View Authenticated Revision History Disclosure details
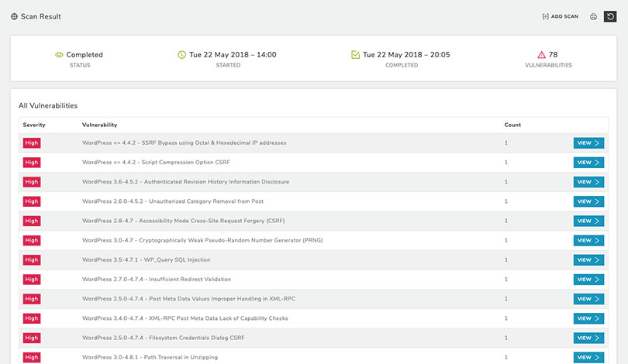Viewport: 628px width, 364px height. point(588,182)
